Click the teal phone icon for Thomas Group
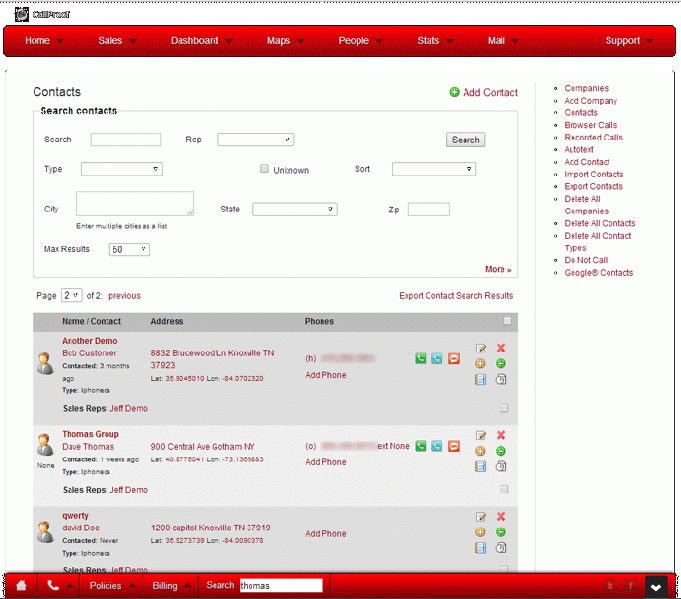 click(436, 446)
